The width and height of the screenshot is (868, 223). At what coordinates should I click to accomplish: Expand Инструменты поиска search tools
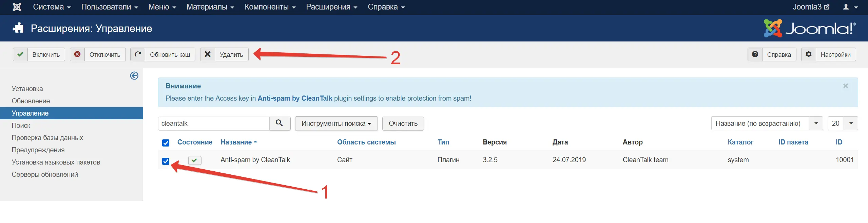tap(336, 123)
